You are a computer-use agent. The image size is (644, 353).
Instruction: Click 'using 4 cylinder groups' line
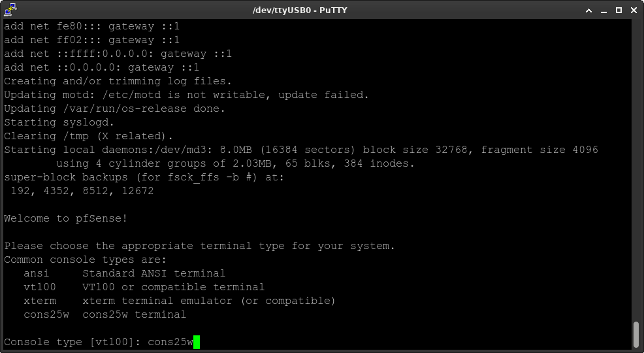pos(235,163)
